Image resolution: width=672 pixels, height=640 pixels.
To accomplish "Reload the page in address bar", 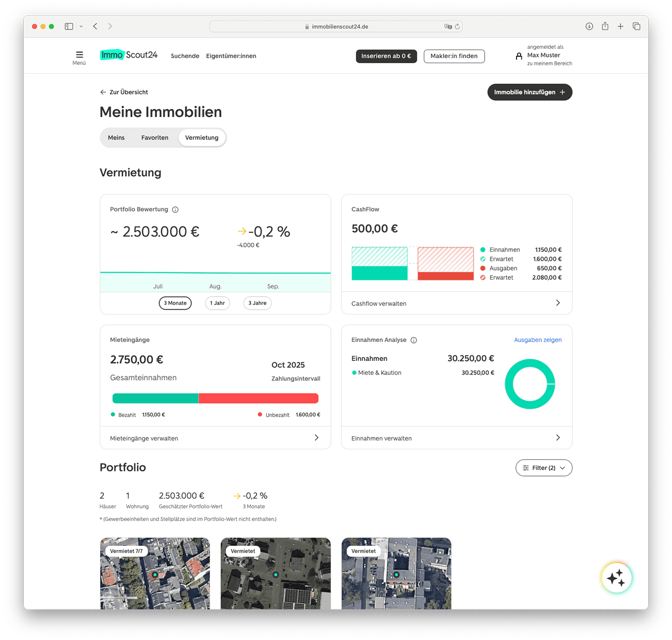I will click(x=457, y=26).
